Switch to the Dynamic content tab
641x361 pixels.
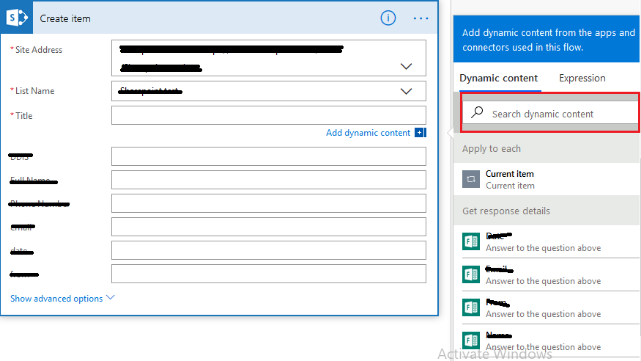pyautogui.click(x=498, y=78)
